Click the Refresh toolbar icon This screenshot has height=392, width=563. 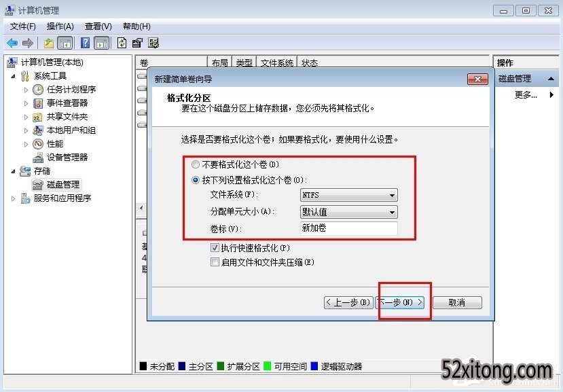click(x=122, y=43)
